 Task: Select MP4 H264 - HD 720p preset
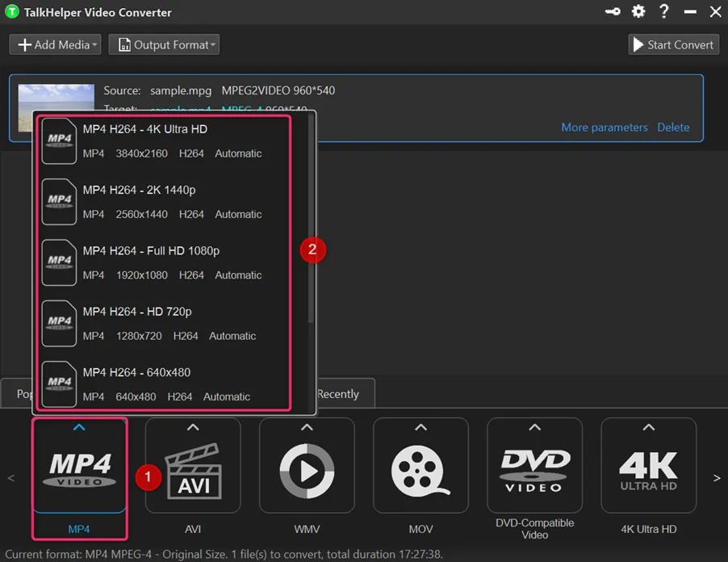tap(163, 324)
